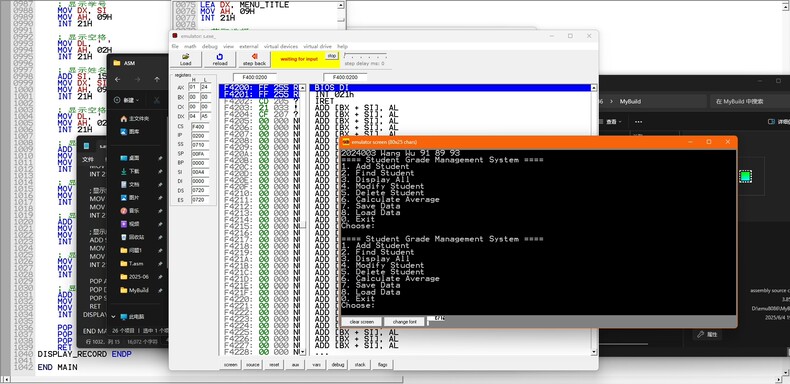Image resolution: width=790 pixels, height=384 pixels.
Task: Click the flags button at emulator bottom
Action: [382, 364]
